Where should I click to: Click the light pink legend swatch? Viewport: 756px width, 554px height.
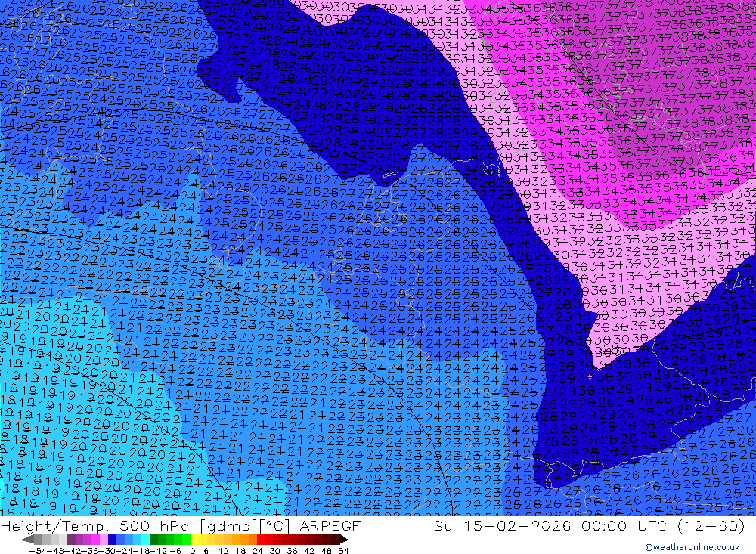[104, 539]
